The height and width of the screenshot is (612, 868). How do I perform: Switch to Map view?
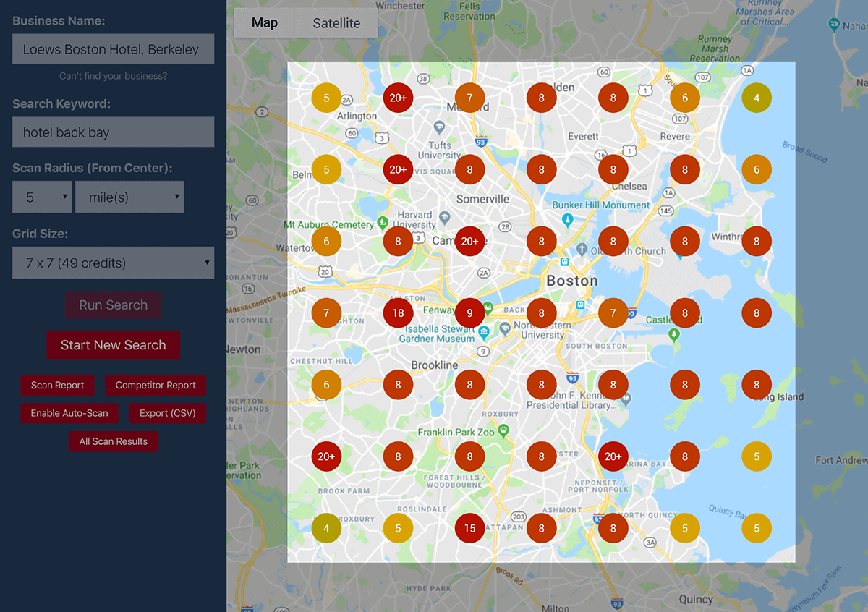(x=264, y=22)
